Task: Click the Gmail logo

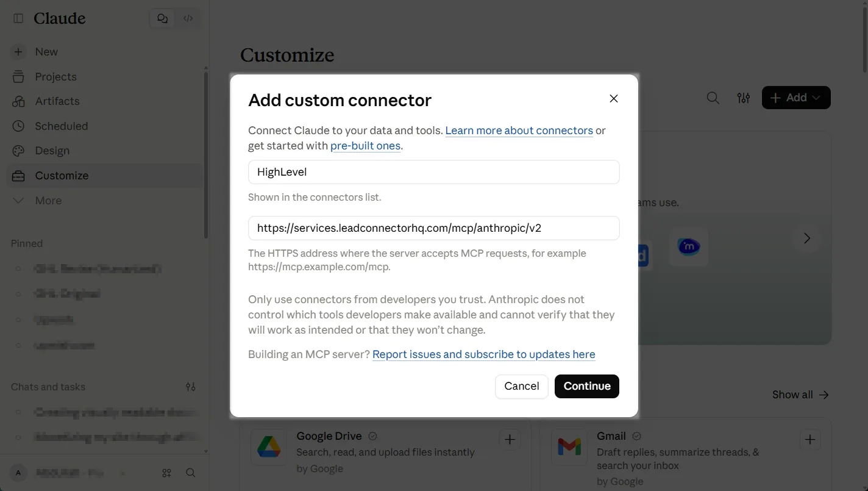Action: (x=569, y=448)
